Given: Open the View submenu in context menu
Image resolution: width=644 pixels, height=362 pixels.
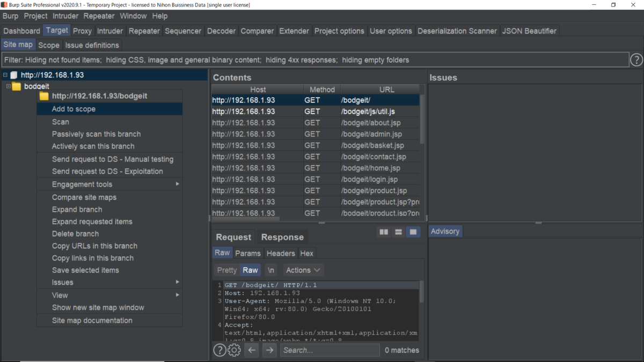Looking at the screenshot, I should (x=109, y=295).
